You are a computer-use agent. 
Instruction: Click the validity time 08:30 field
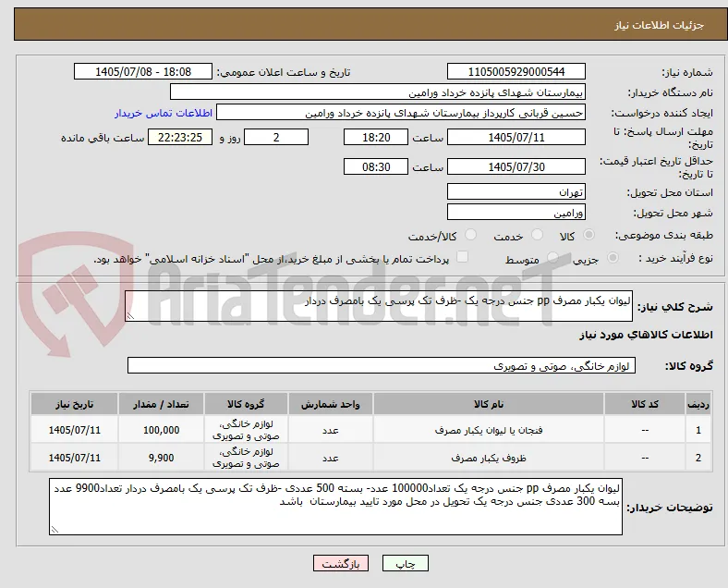(x=376, y=166)
